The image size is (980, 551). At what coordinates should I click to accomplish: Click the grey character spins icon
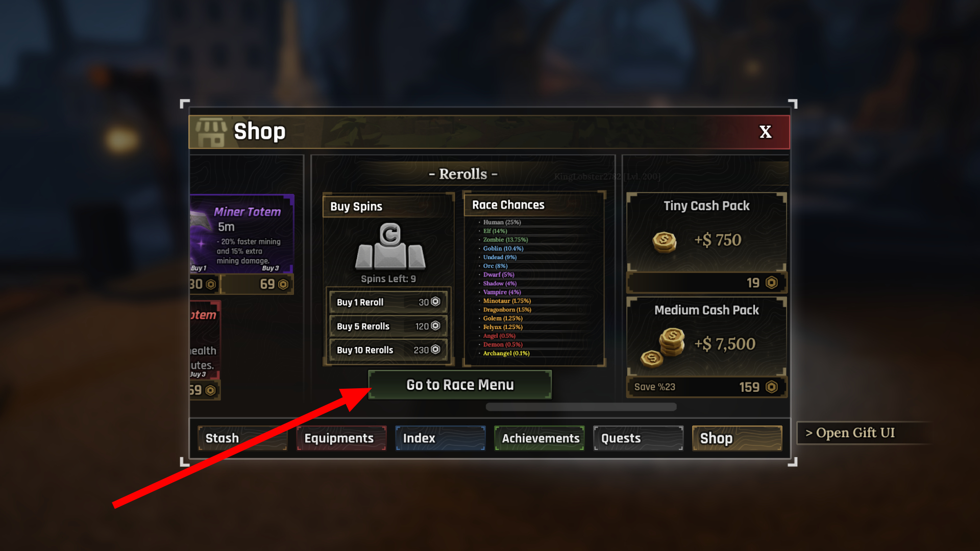(390, 246)
